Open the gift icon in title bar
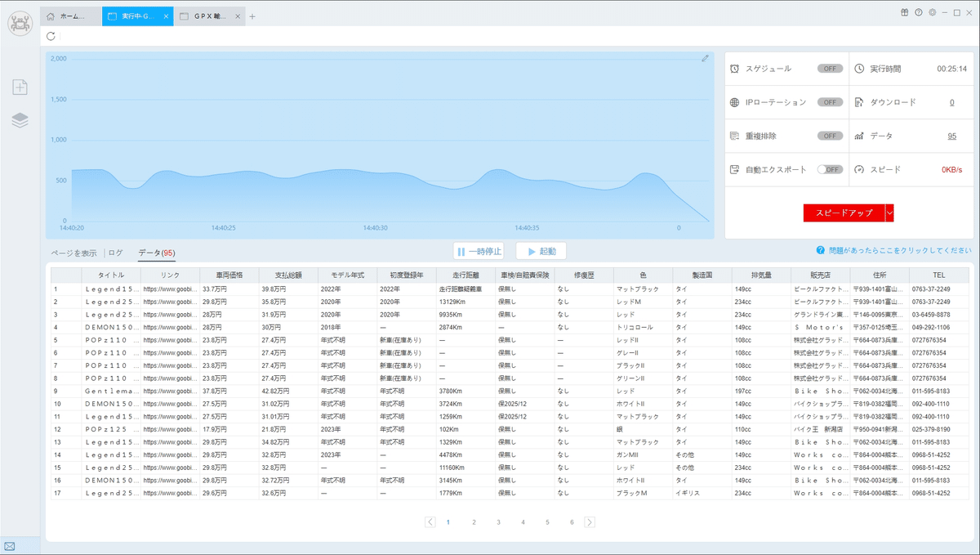 905,12
